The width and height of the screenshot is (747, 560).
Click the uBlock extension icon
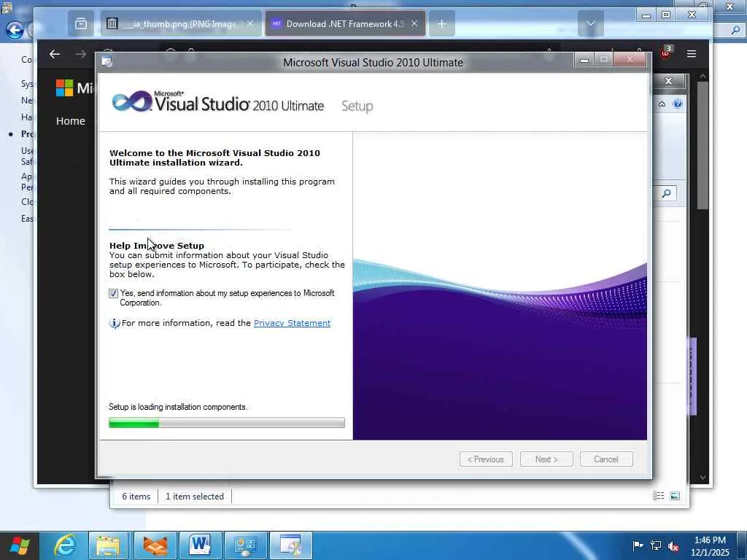click(x=665, y=52)
